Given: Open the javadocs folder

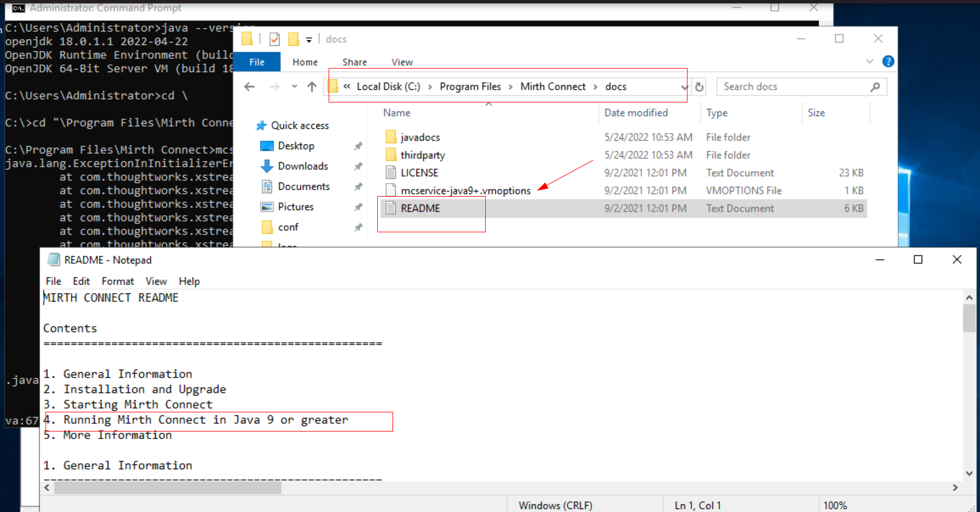Looking at the screenshot, I should tap(420, 137).
